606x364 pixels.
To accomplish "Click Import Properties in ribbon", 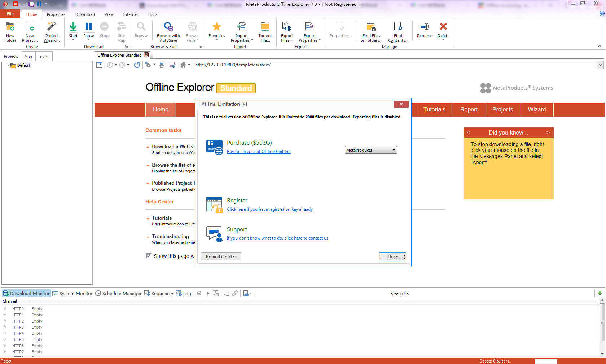I will (242, 32).
